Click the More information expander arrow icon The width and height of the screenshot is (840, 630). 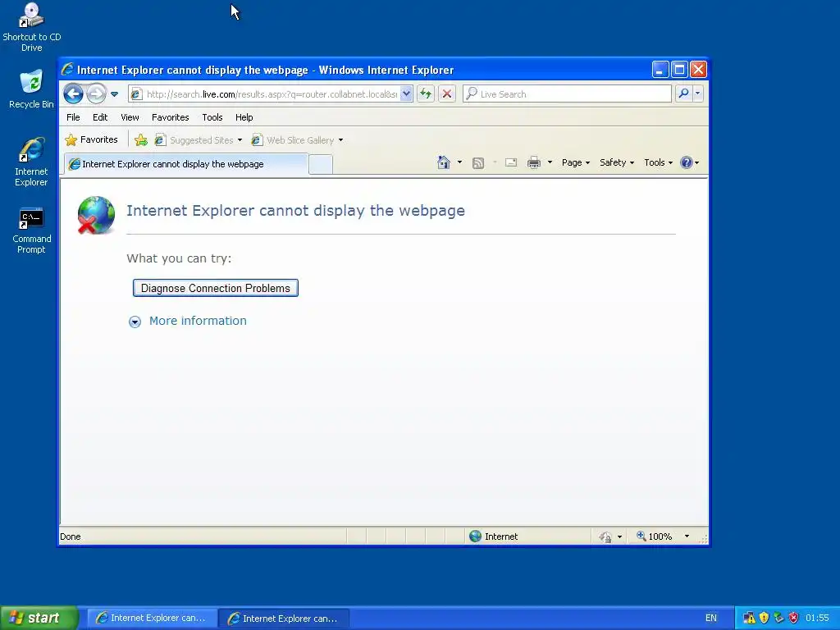click(x=135, y=322)
